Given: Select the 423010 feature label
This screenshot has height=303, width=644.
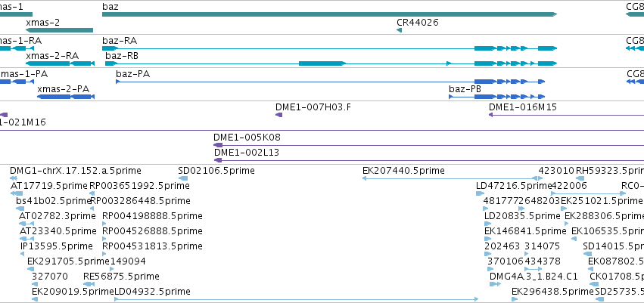Looking at the screenshot, I should click(x=556, y=170).
